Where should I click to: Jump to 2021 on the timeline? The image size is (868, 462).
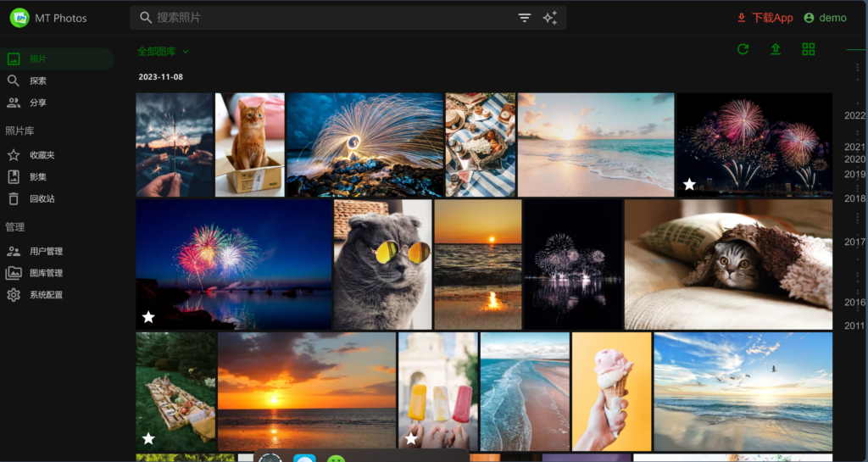pyautogui.click(x=854, y=147)
